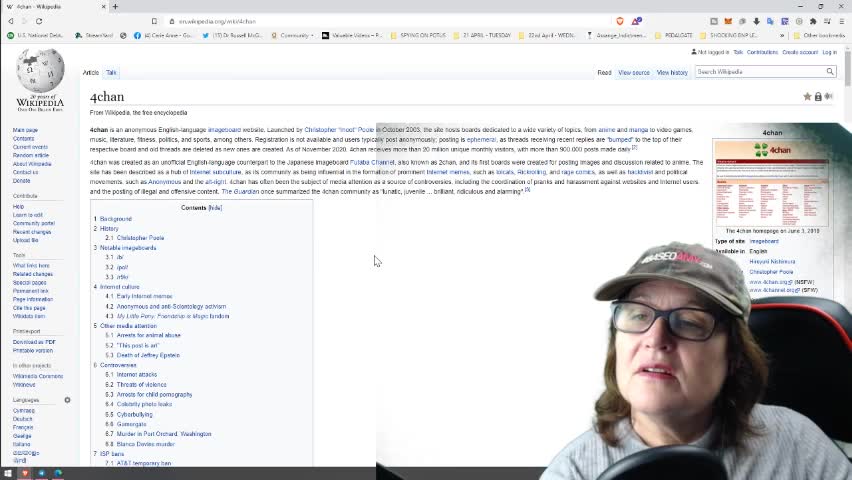Jump to Christopher Poole section in Contents

pos(140,238)
